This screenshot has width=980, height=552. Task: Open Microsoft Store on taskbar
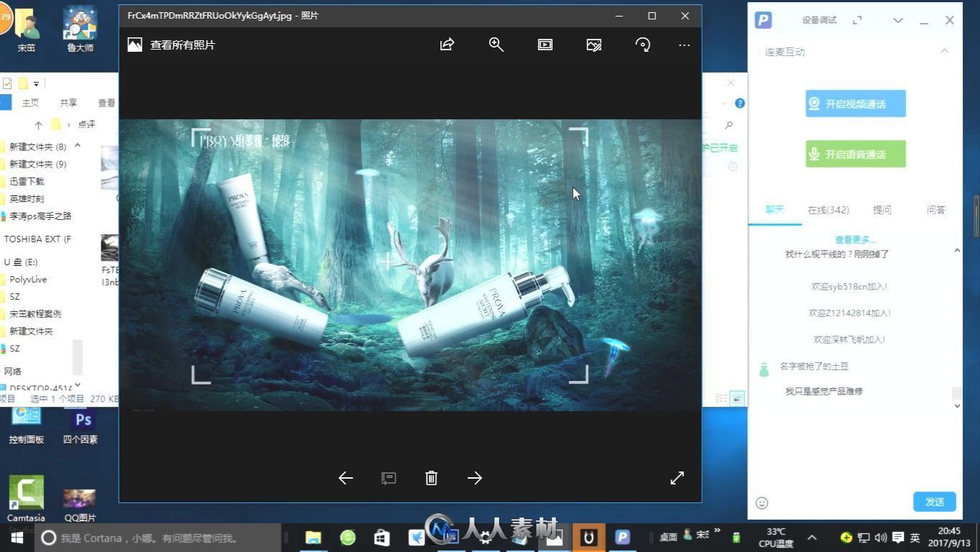point(382,538)
